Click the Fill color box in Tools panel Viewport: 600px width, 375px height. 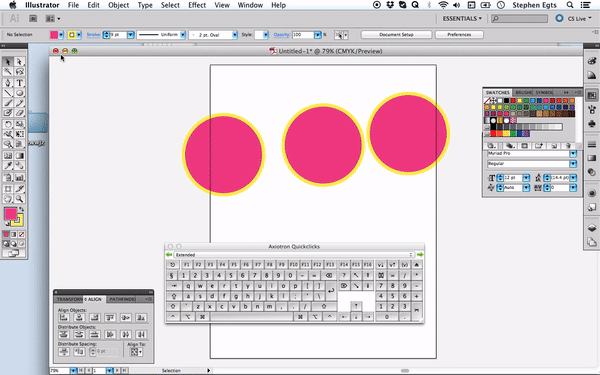tap(10, 214)
